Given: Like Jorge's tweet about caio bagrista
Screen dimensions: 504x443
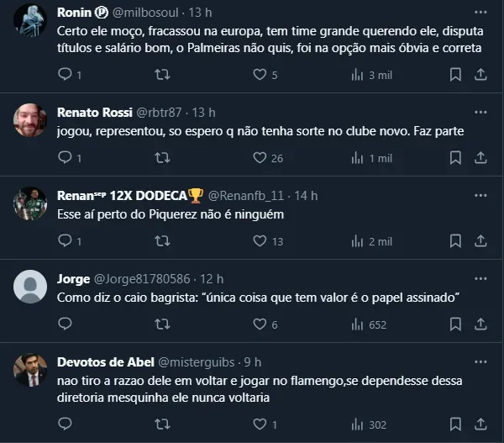Looking at the screenshot, I should 260,324.
